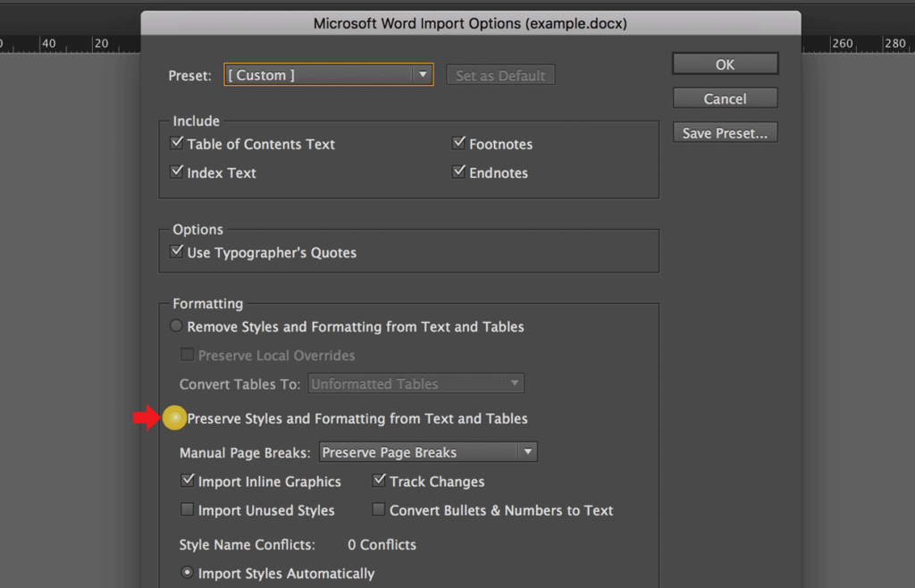Click the 'Options' group label

[x=197, y=230]
